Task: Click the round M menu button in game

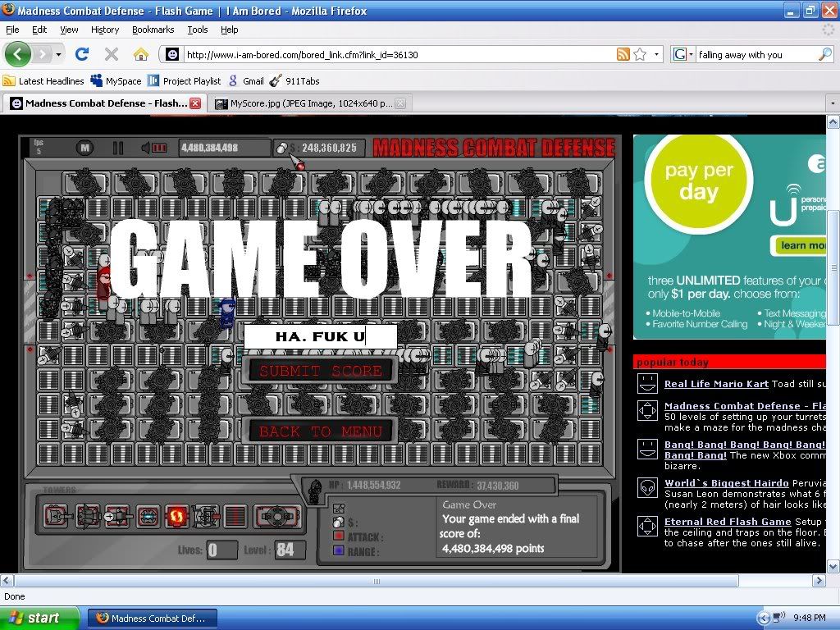Action: point(84,148)
